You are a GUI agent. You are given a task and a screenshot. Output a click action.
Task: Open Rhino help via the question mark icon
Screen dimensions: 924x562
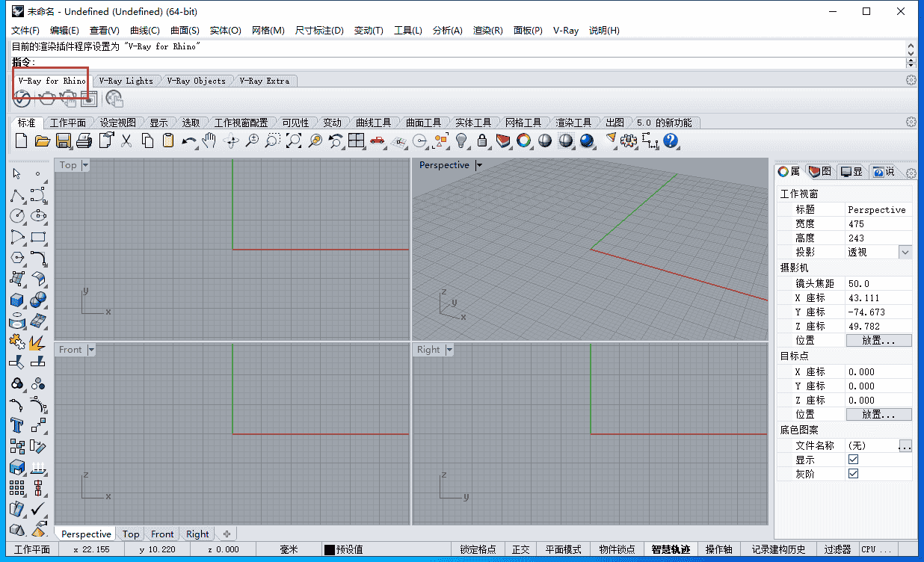(671, 140)
